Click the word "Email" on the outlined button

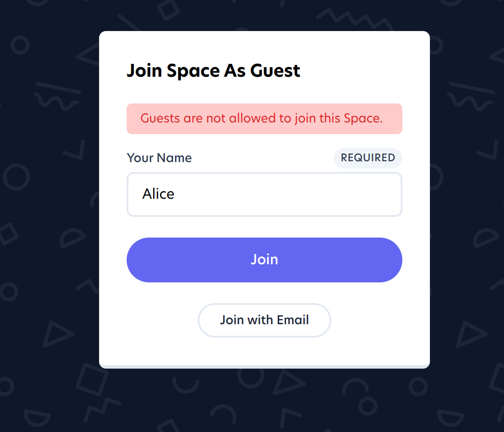(293, 320)
